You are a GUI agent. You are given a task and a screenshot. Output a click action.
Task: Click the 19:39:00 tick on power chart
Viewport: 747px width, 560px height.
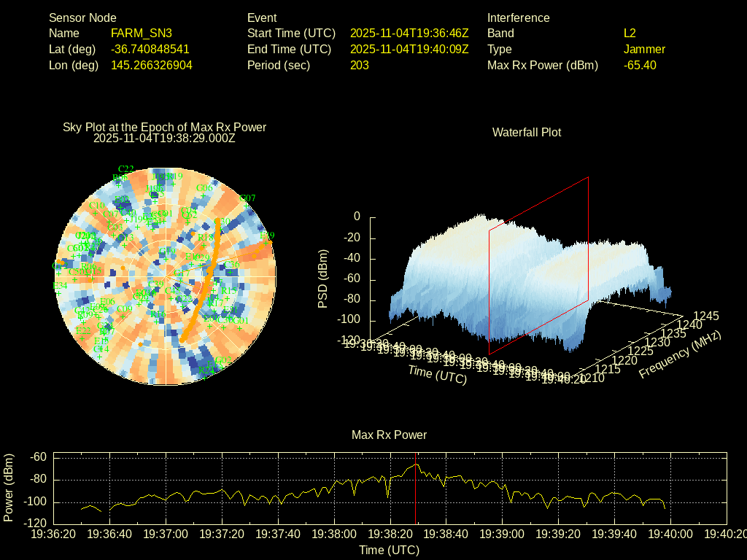[x=503, y=534]
